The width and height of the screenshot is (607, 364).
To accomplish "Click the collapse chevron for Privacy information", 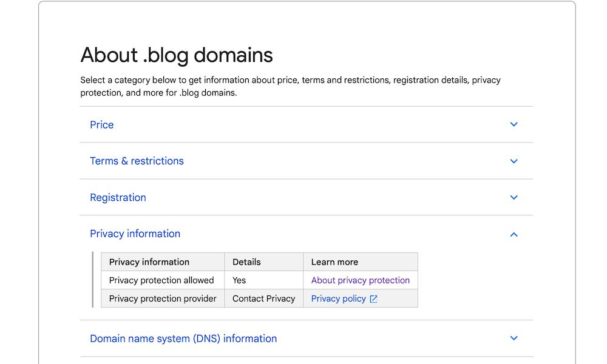I will (x=514, y=234).
